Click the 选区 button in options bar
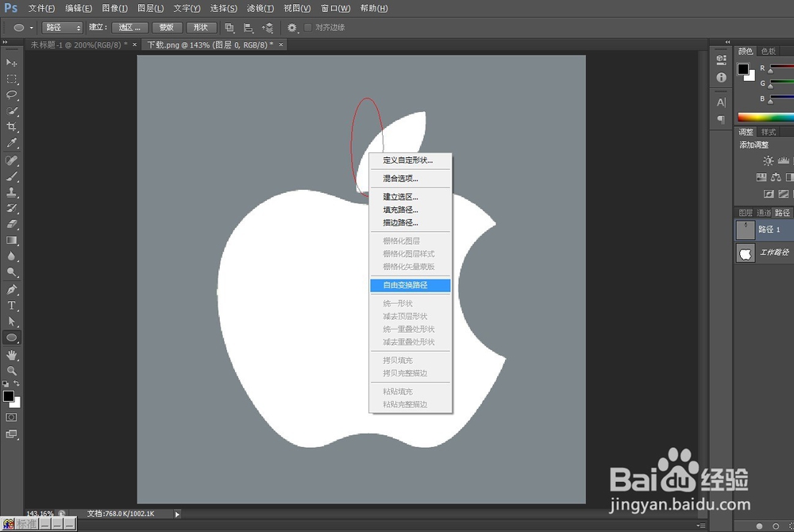The height and width of the screenshot is (532, 794). tap(129, 28)
